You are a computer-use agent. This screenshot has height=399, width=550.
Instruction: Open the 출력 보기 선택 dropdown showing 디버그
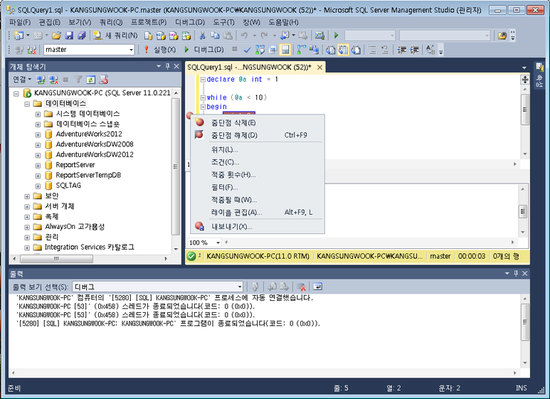pyautogui.click(x=158, y=287)
